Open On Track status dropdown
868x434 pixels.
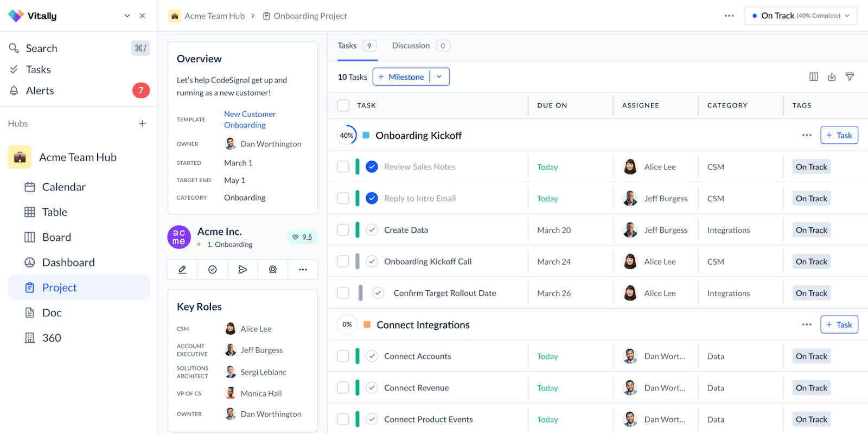pyautogui.click(x=801, y=16)
